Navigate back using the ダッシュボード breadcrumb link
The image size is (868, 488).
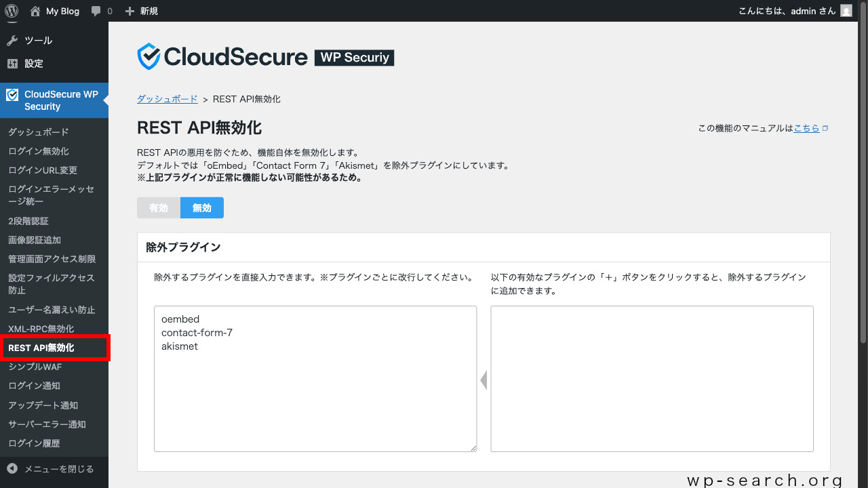(167, 98)
